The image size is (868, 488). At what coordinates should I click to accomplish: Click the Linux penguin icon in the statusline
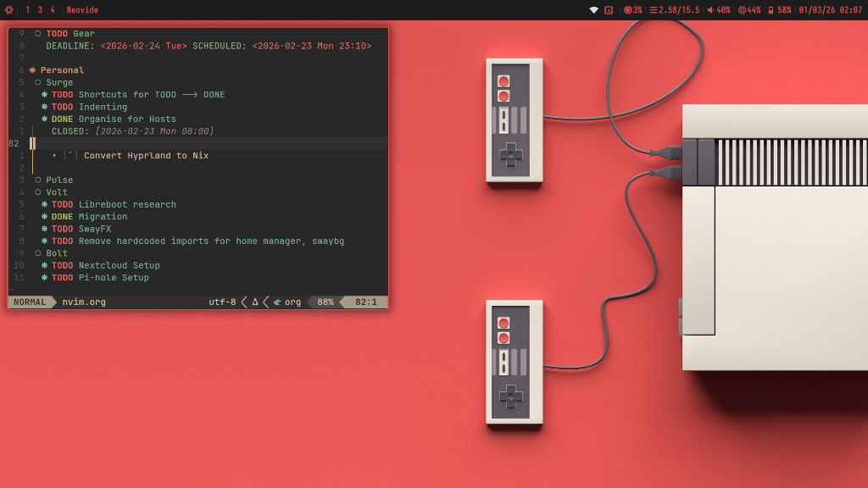pos(254,302)
